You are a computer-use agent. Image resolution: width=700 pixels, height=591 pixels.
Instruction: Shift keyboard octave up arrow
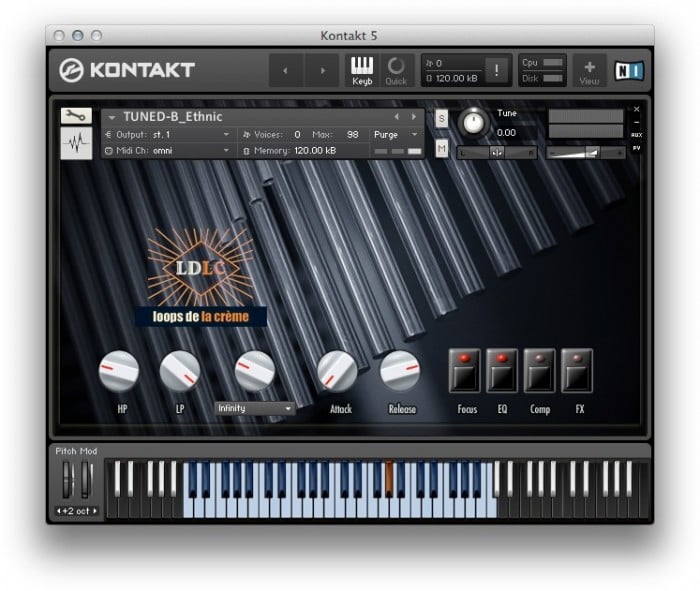(95, 511)
